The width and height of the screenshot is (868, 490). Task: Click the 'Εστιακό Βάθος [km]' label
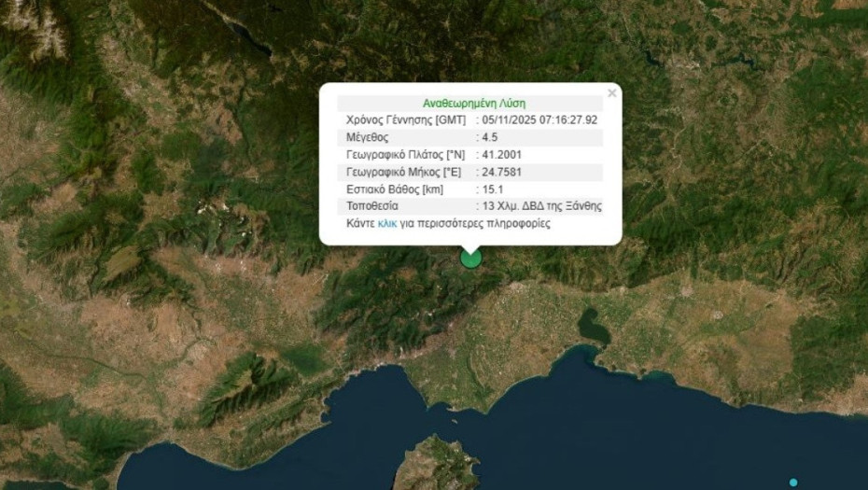click(x=395, y=189)
